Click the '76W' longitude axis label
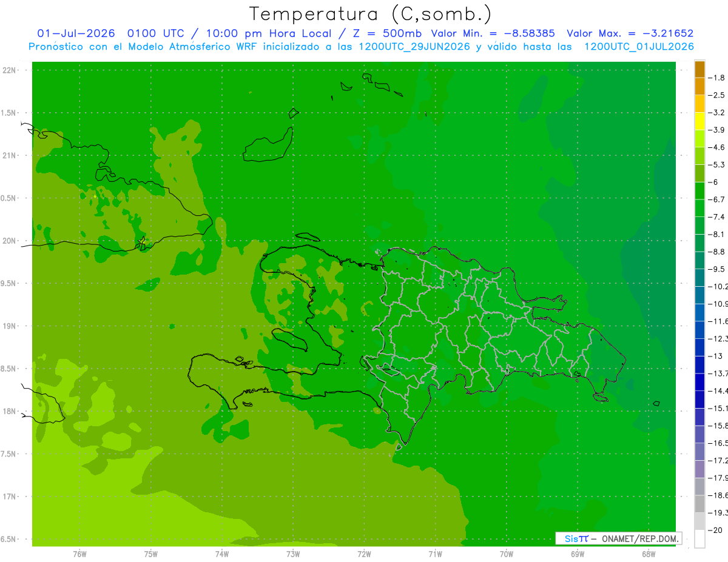 click(x=79, y=554)
